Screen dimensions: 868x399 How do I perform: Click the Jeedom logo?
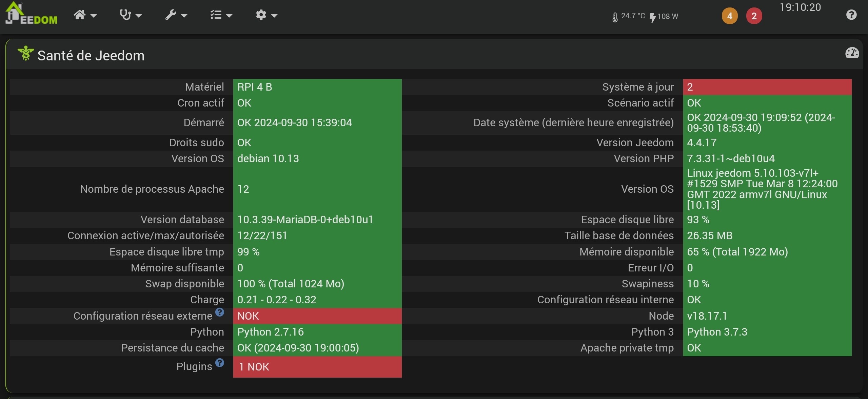coord(31,14)
